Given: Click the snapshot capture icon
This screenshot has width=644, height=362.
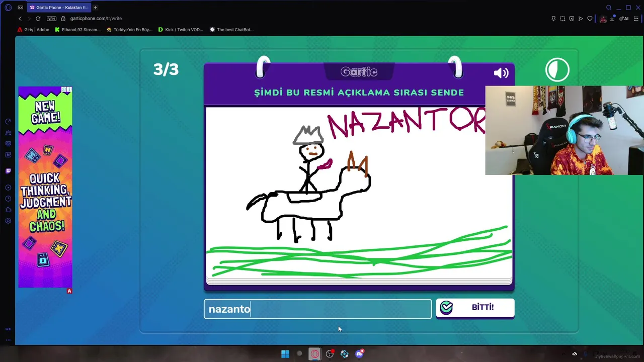Looking at the screenshot, I should tap(562, 19).
